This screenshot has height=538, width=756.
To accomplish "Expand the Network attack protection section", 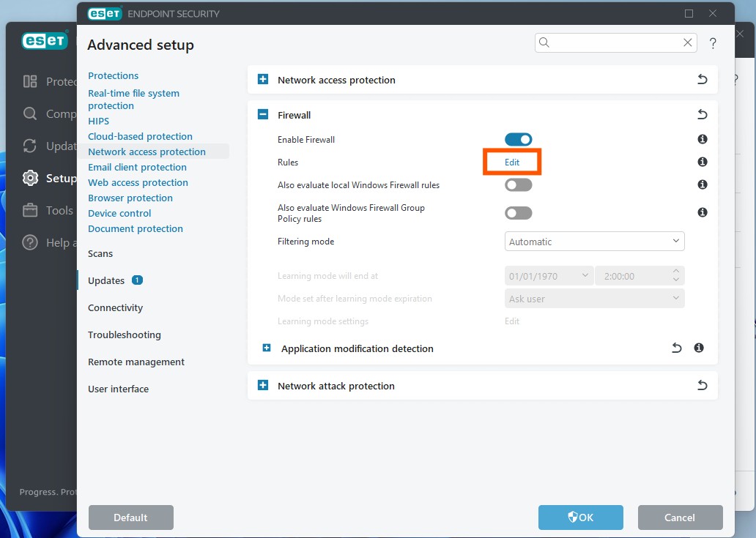I will click(263, 386).
